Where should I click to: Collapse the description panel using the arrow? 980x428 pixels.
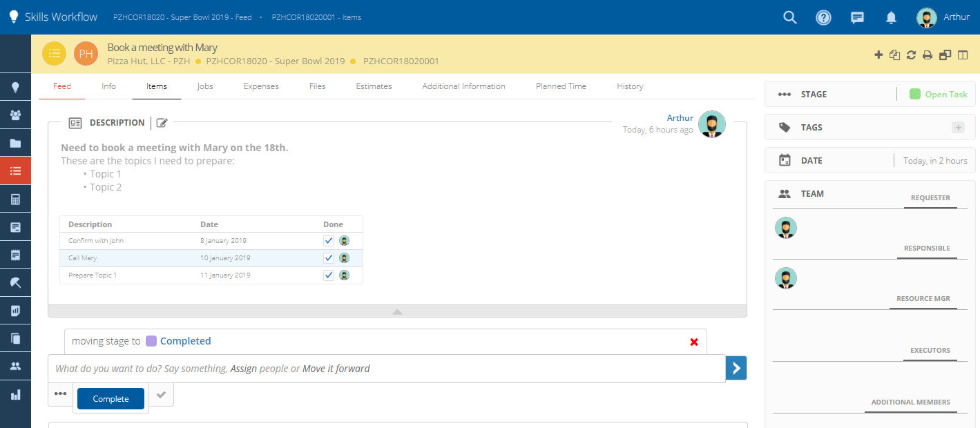click(x=397, y=311)
